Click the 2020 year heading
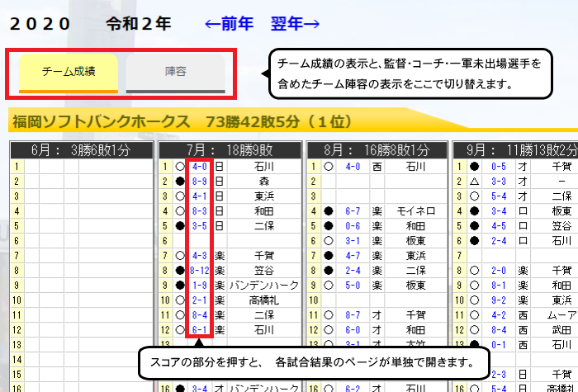The width and height of the screenshot is (578, 392). pyautogui.click(x=40, y=24)
